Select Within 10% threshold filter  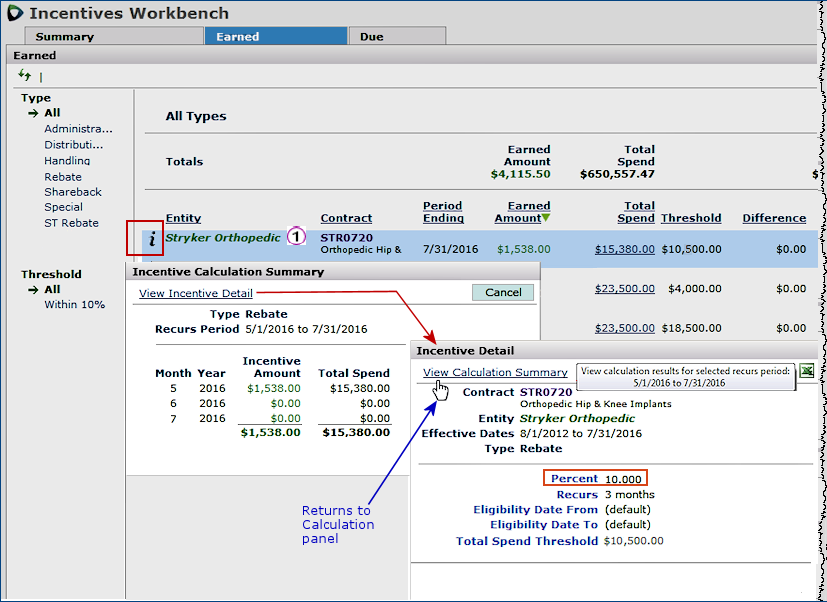[74, 304]
